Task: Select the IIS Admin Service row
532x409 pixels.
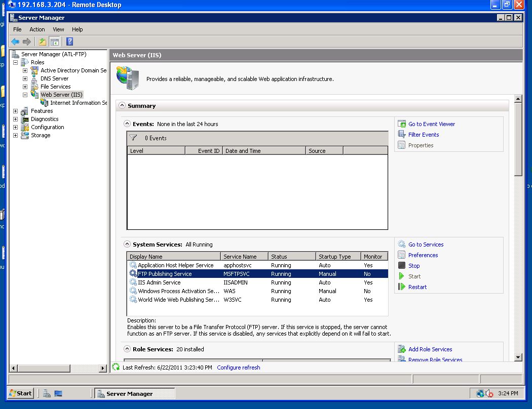Action: click(159, 282)
